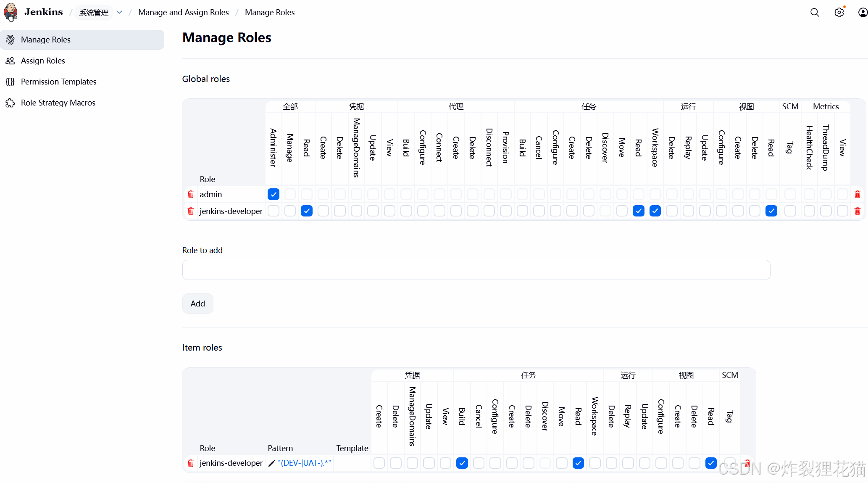The width and height of the screenshot is (868, 483).
Task: Click the pencil icon to edit the item role pattern
Action: 272,463
